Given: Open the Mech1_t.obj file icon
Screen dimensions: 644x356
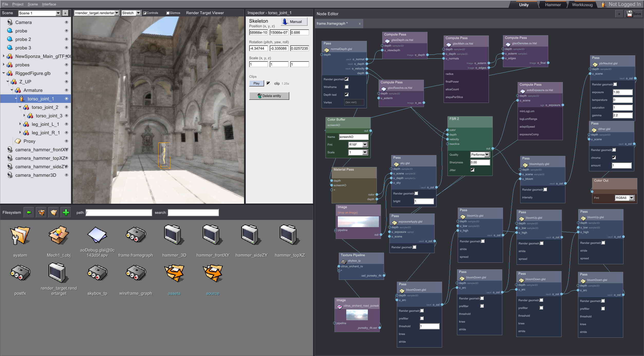Looking at the screenshot, I should pyautogui.click(x=59, y=235).
